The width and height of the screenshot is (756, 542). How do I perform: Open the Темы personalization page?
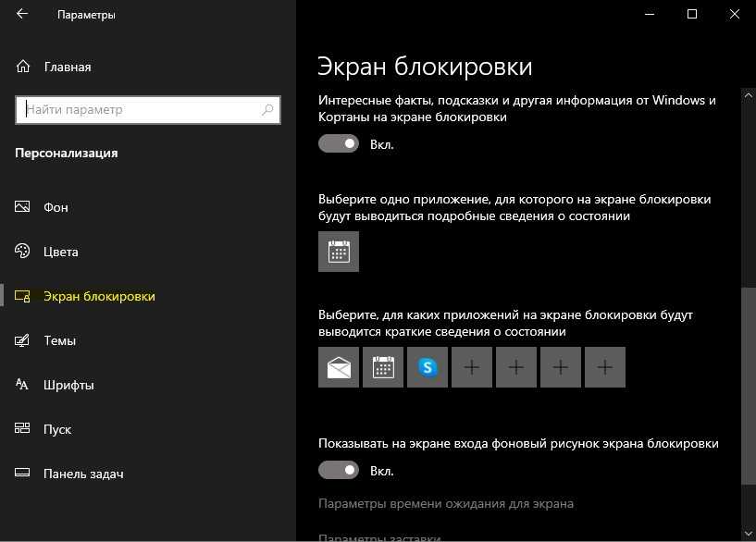point(59,341)
